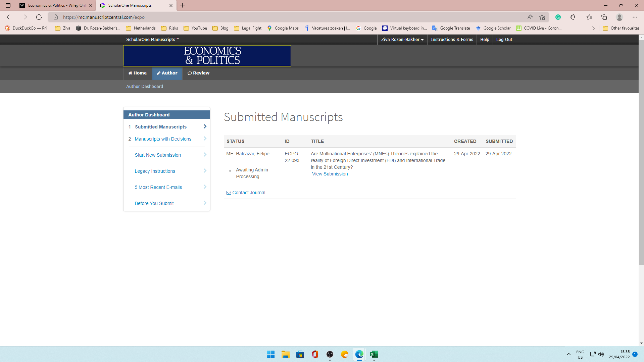Image resolution: width=644 pixels, height=362 pixels.
Task: Open the taskbar clock and date
Action: coord(620,354)
